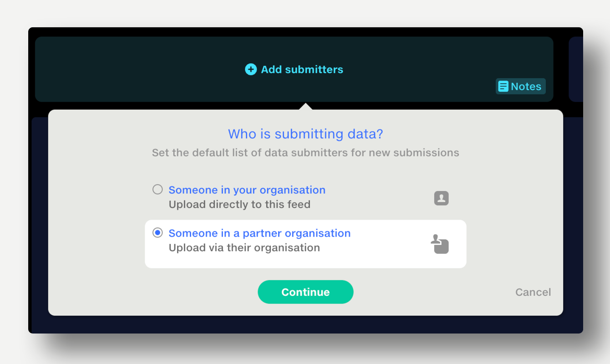Viewport: 610px width, 364px height.
Task: Click 'Upload via their organisation' text
Action: click(x=244, y=248)
